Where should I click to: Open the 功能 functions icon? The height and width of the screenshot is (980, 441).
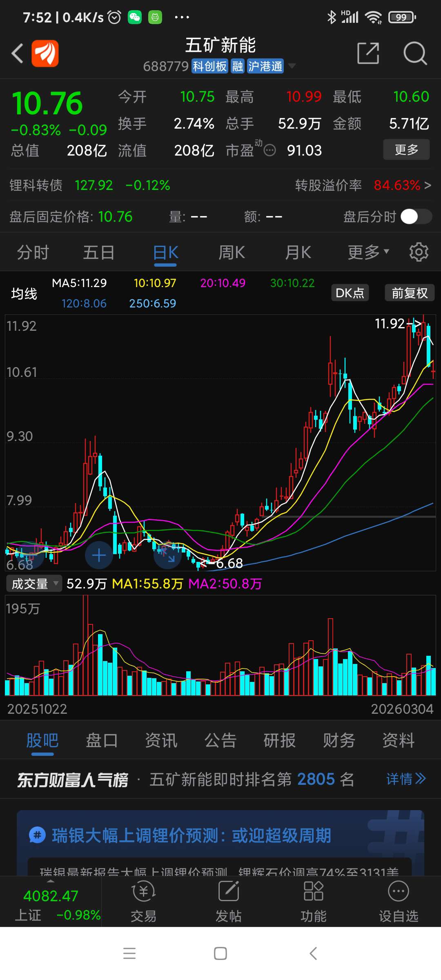click(314, 902)
